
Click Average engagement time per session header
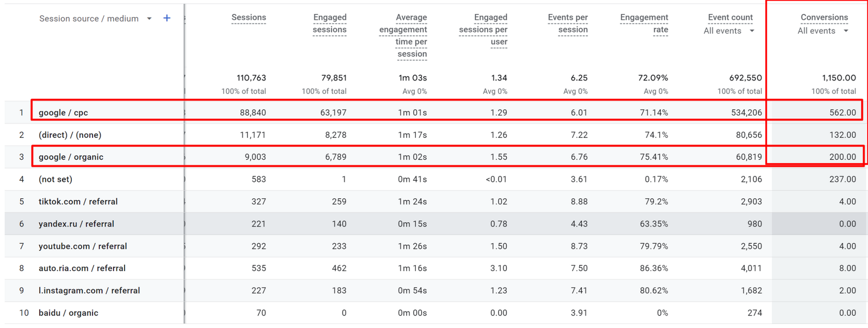click(404, 36)
